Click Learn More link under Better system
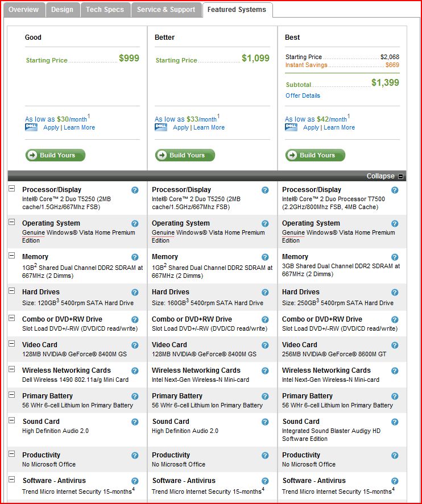This screenshot has width=422, height=504. coord(209,127)
